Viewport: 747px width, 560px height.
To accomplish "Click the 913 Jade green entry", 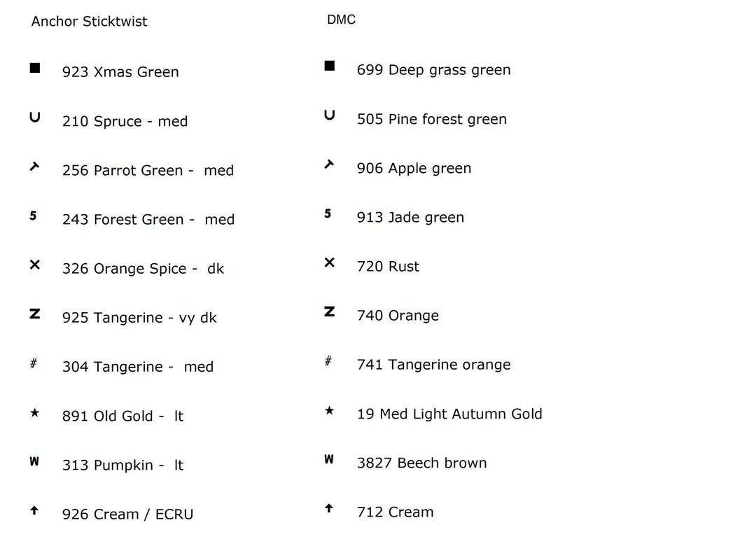I will click(410, 218).
